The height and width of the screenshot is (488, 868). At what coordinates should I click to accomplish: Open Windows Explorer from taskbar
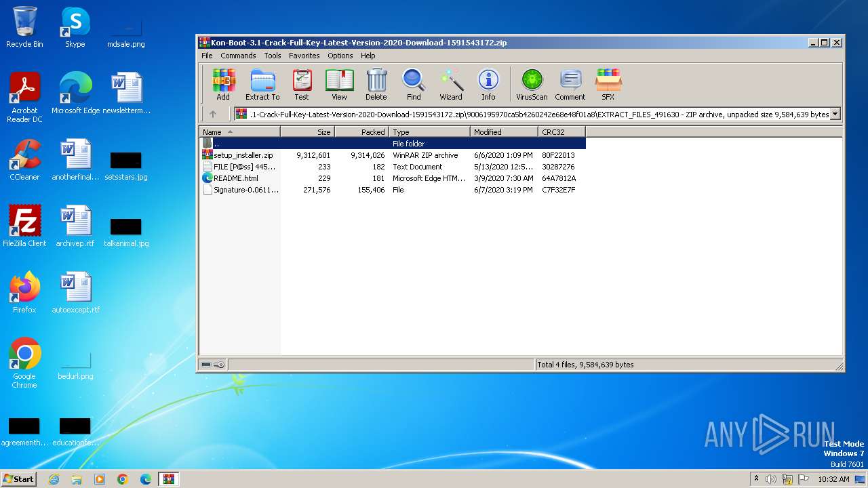(x=77, y=479)
